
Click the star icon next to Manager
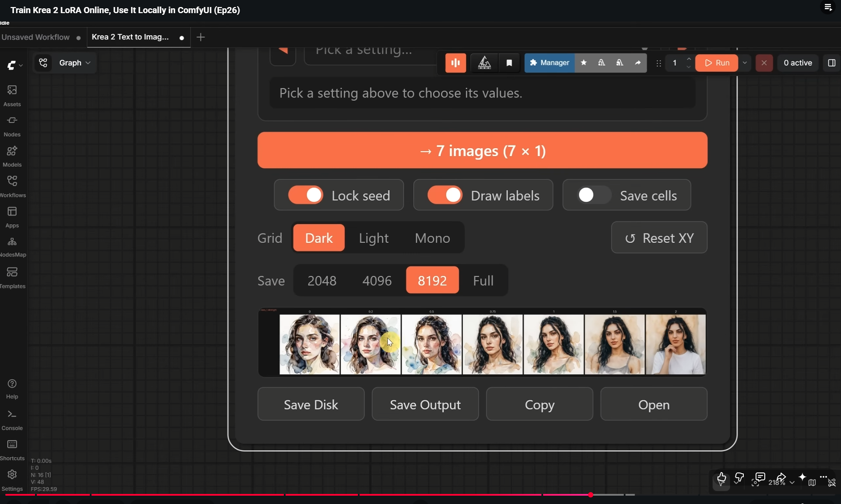[x=583, y=63]
